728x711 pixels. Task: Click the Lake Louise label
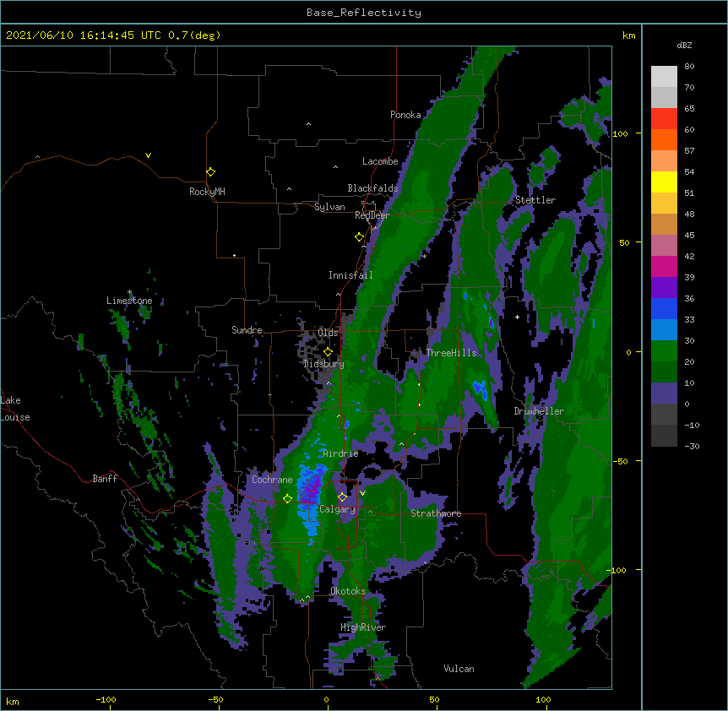click(x=15, y=409)
